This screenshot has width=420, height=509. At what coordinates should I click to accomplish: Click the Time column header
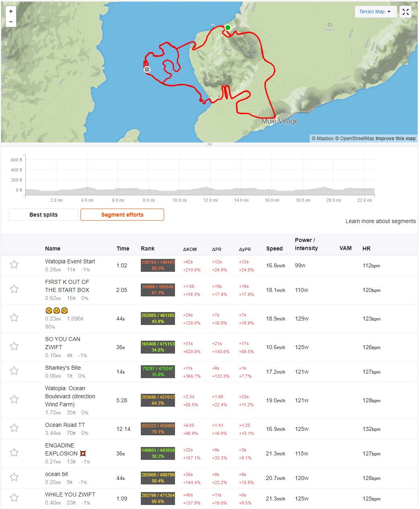pyautogui.click(x=123, y=248)
